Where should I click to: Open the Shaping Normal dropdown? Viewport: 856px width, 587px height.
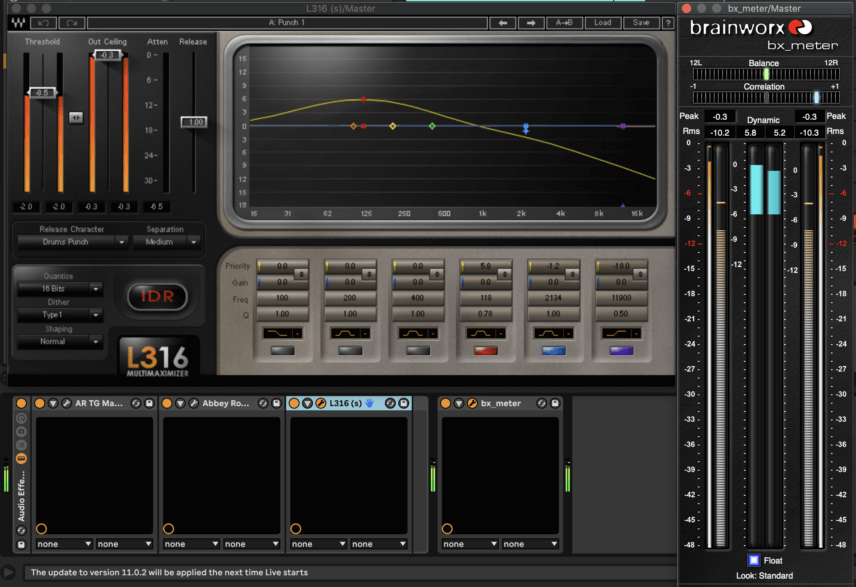click(x=60, y=342)
